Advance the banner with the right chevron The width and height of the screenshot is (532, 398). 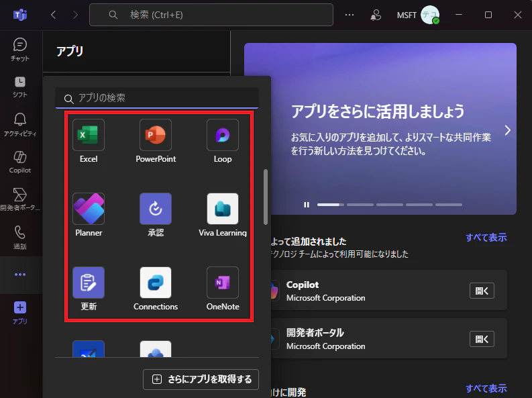coord(507,130)
